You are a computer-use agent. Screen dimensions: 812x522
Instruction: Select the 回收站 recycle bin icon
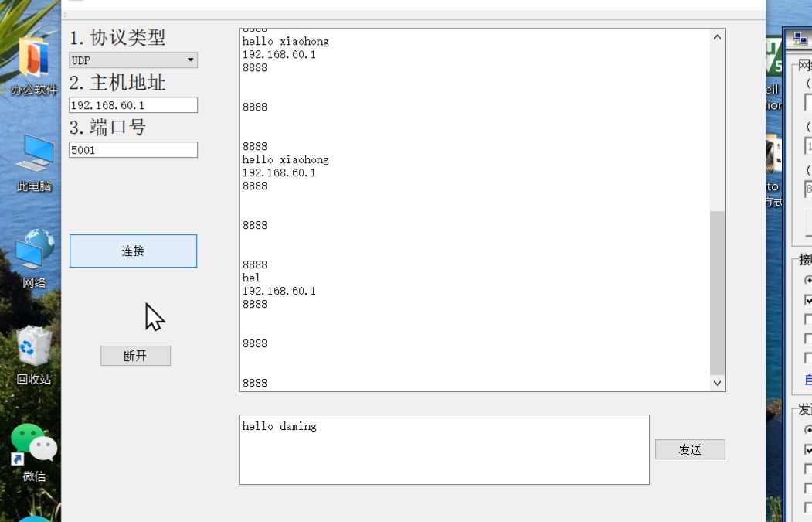point(34,354)
